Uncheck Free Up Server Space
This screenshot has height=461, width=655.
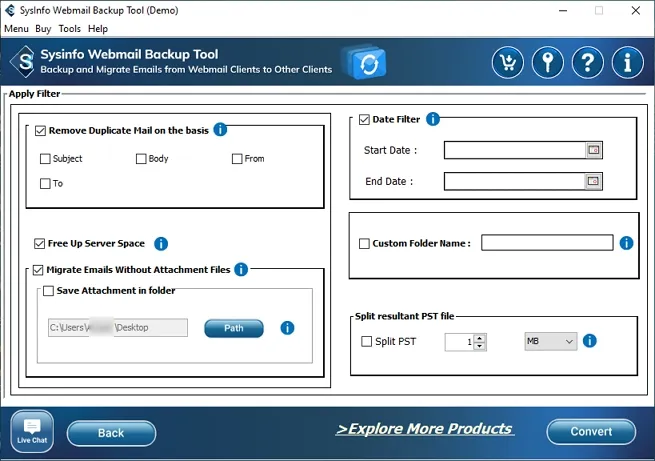tap(39, 243)
